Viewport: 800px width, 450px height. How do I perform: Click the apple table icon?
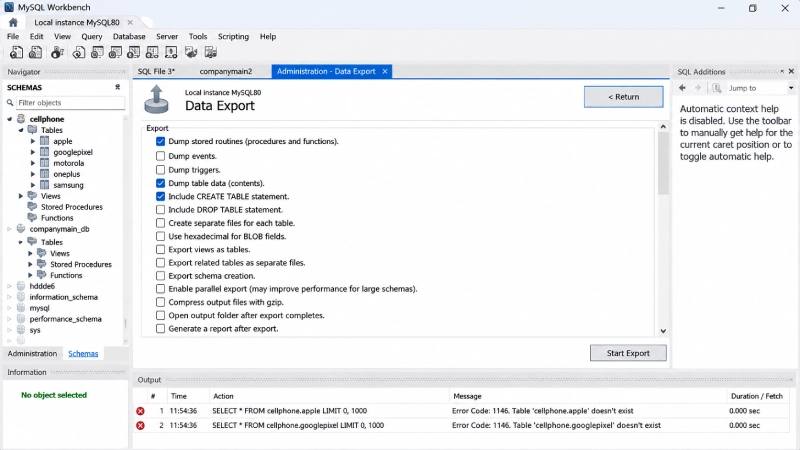[45, 141]
